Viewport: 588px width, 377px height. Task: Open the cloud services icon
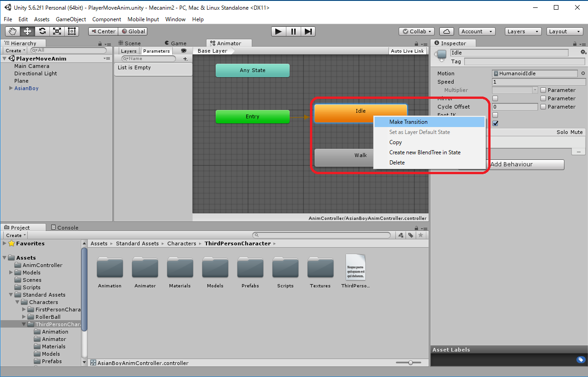[x=446, y=31]
